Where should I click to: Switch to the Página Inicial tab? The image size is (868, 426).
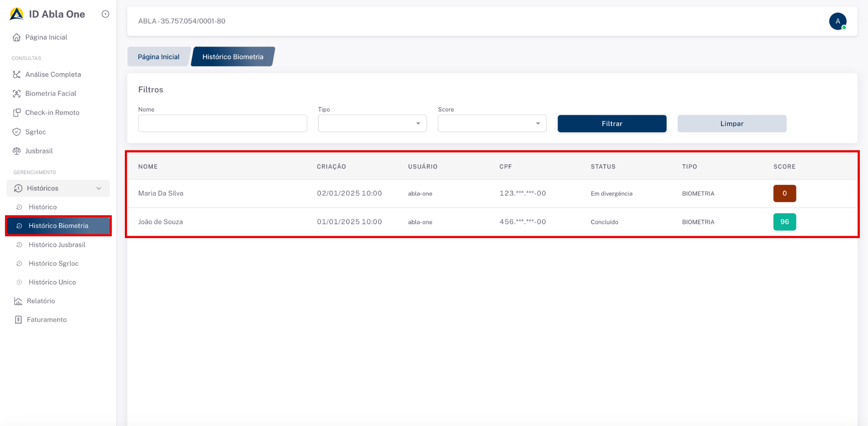click(x=159, y=57)
